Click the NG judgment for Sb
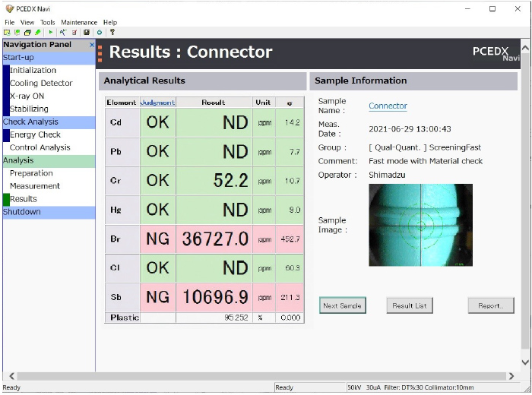The image size is (532, 395). point(158,297)
